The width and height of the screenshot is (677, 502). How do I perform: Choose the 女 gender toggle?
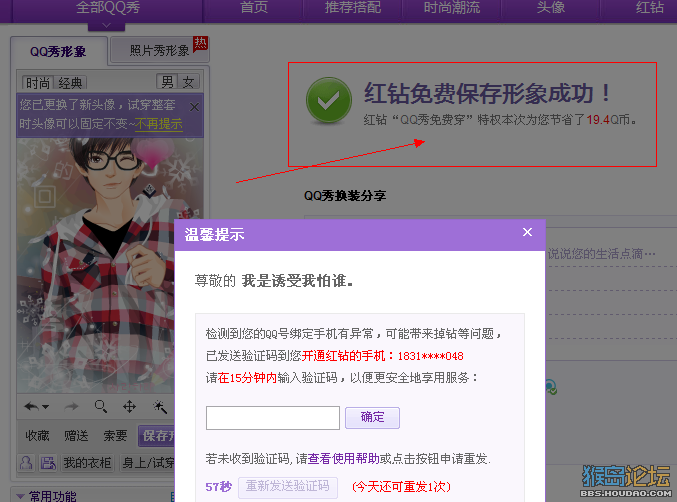click(188, 82)
